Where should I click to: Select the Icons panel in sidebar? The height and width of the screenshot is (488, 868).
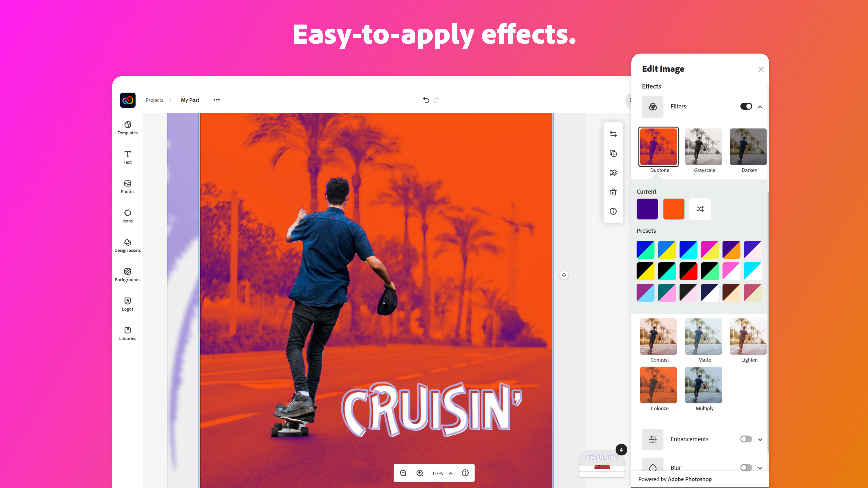[127, 216]
